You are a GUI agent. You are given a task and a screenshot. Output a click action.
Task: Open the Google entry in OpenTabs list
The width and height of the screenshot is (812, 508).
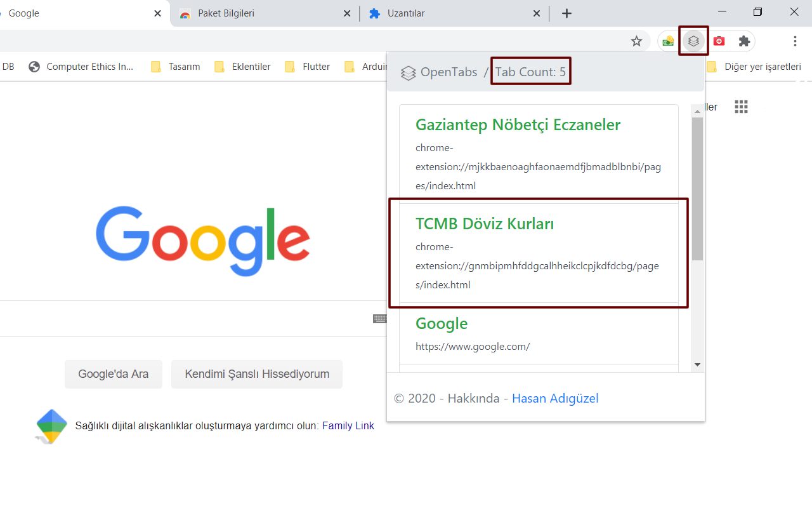click(539, 333)
